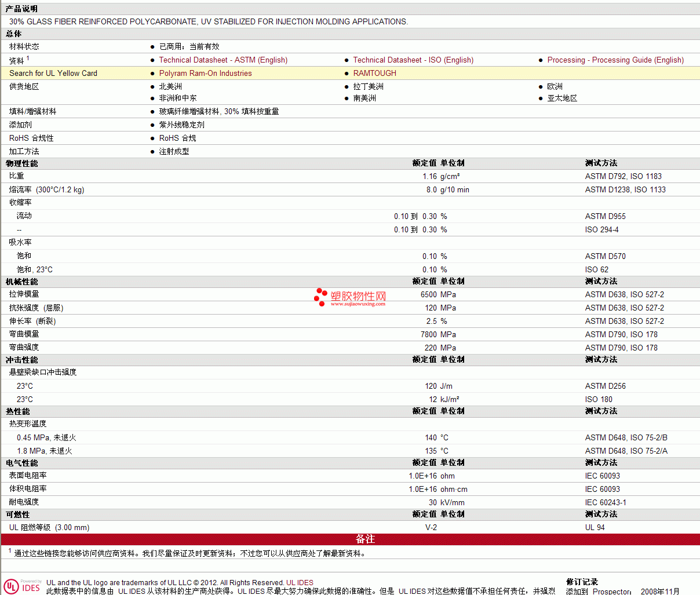Click the 120 J/m impact value
This screenshot has height=595, width=700.
(439, 386)
